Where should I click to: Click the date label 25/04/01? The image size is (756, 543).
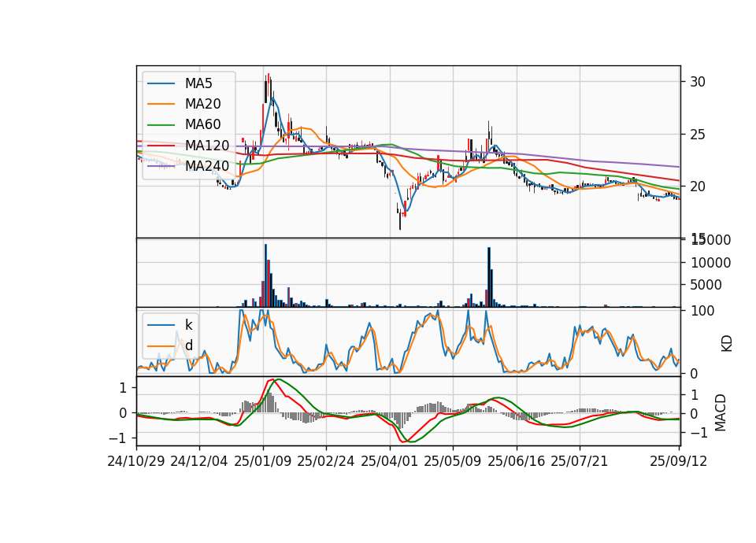pos(390,461)
